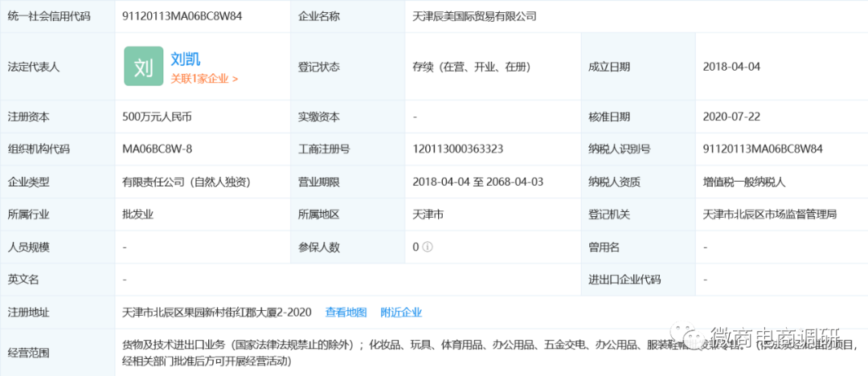The width and height of the screenshot is (868, 376).
Task: Click 附近企业 nearby companies link
Action: (x=401, y=313)
